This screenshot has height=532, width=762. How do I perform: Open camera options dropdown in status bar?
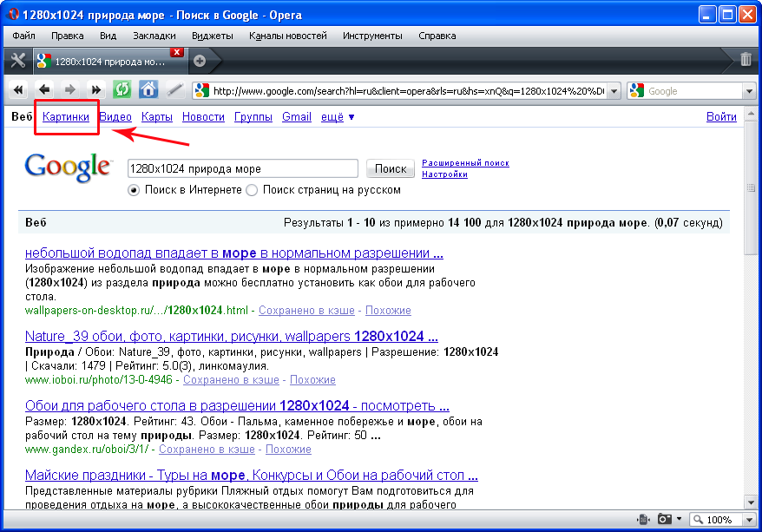[679, 519]
